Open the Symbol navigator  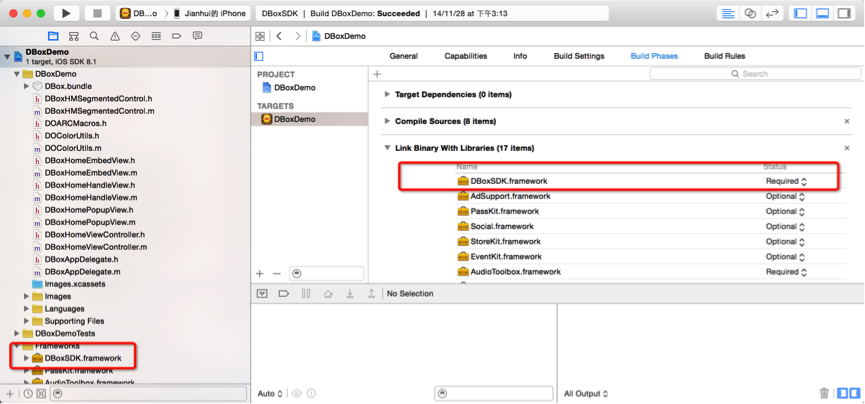click(x=74, y=36)
